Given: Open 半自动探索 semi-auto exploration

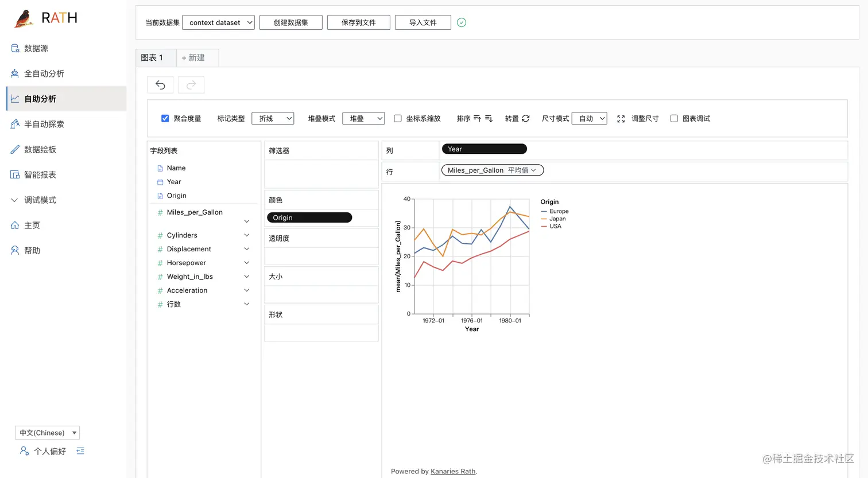Looking at the screenshot, I should [x=44, y=124].
